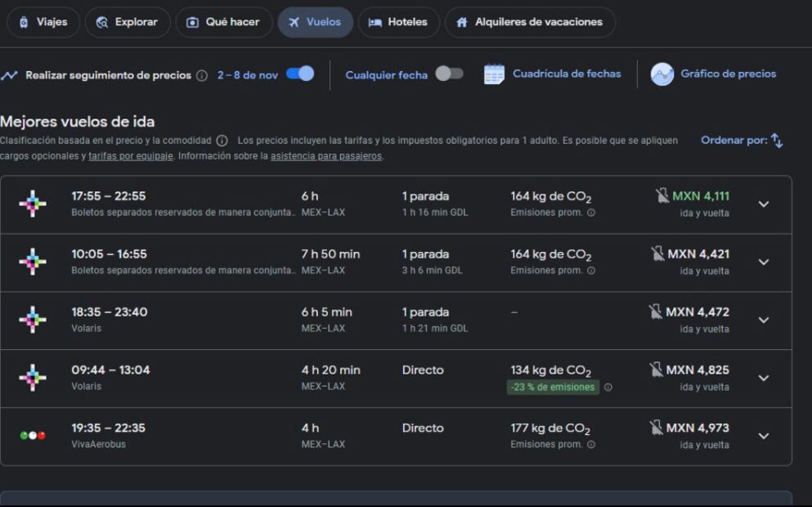This screenshot has width=812, height=507.
Task: Open the asistencia para pasajeros link
Action: coord(326,156)
